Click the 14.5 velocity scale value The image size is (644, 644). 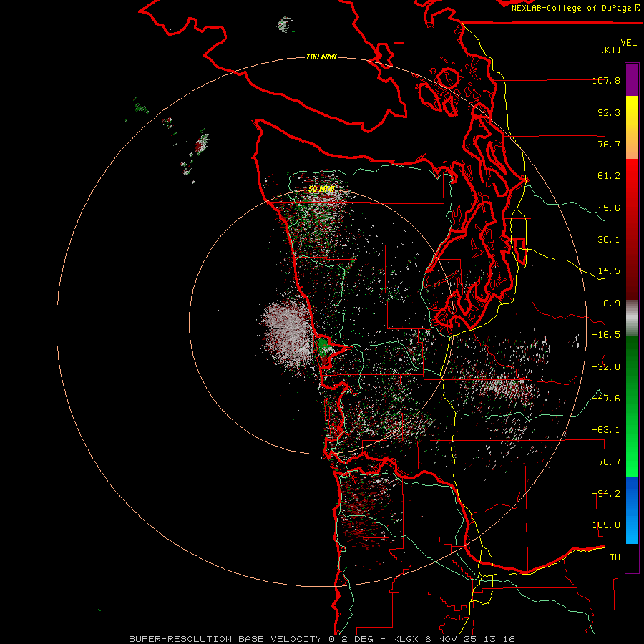(609, 271)
